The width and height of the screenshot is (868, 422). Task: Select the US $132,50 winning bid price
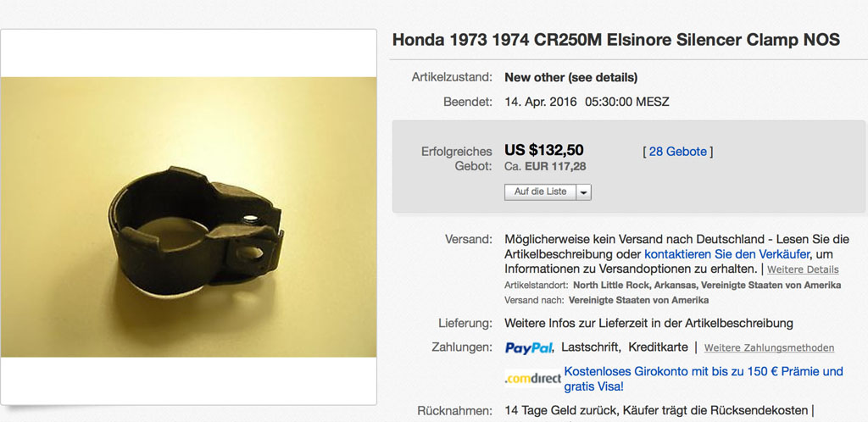tap(544, 151)
